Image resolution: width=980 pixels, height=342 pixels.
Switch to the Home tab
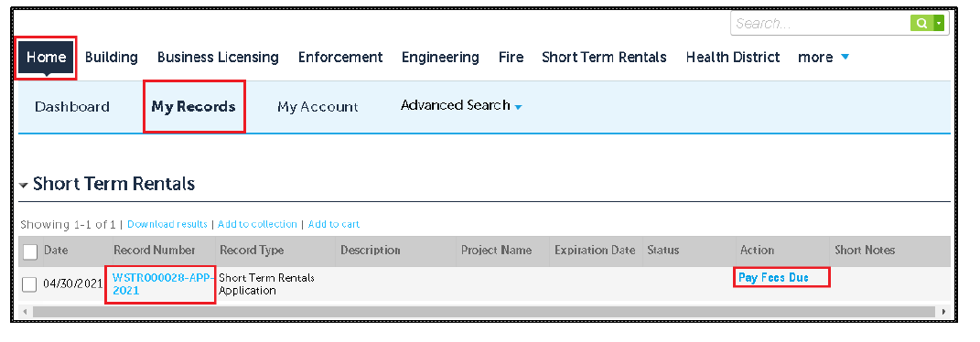(46, 58)
